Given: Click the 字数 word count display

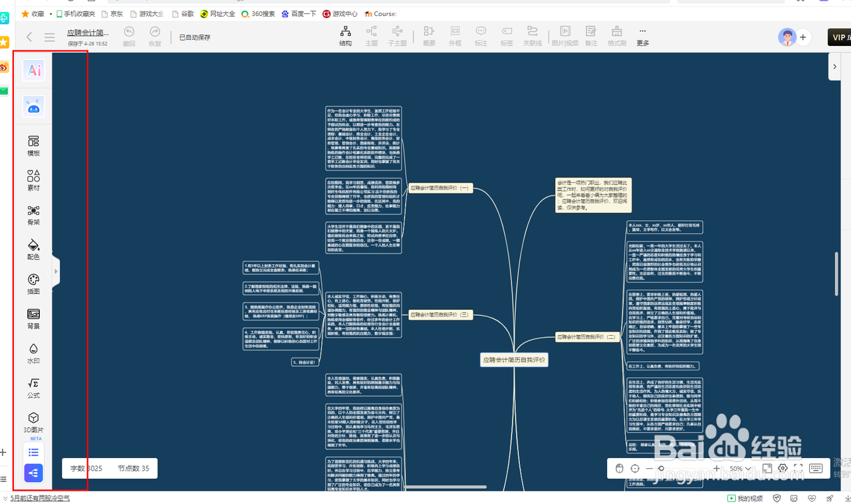Looking at the screenshot, I should (x=86, y=469).
